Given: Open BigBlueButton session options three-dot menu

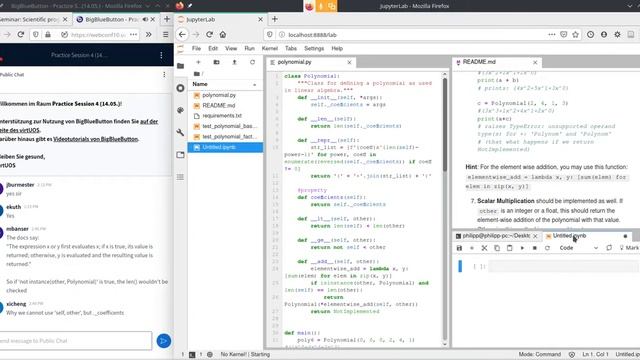Looking at the screenshot, I should coord(161,55).
